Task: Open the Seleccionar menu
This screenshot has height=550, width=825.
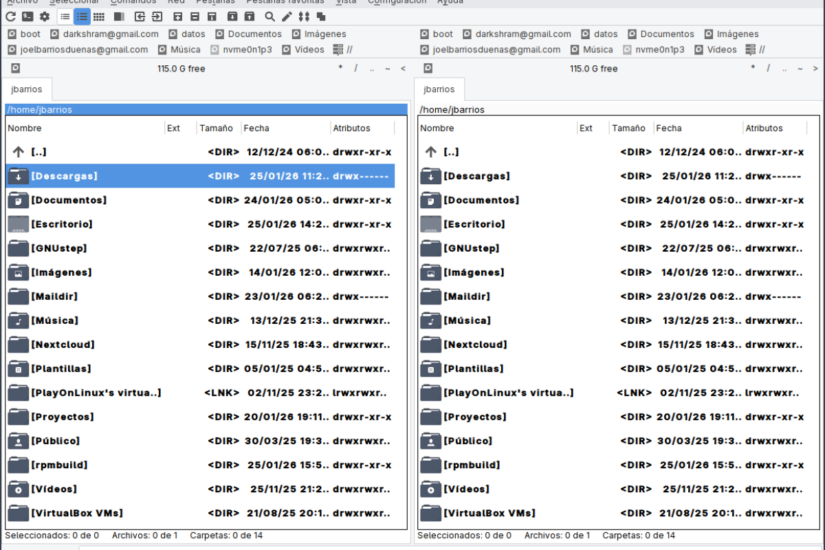Action: click(74, 2)
